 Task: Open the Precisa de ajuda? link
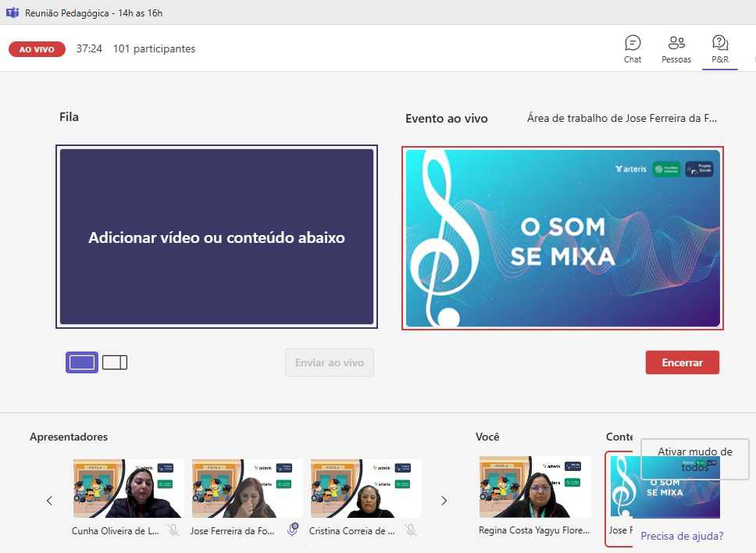[681, 536]
